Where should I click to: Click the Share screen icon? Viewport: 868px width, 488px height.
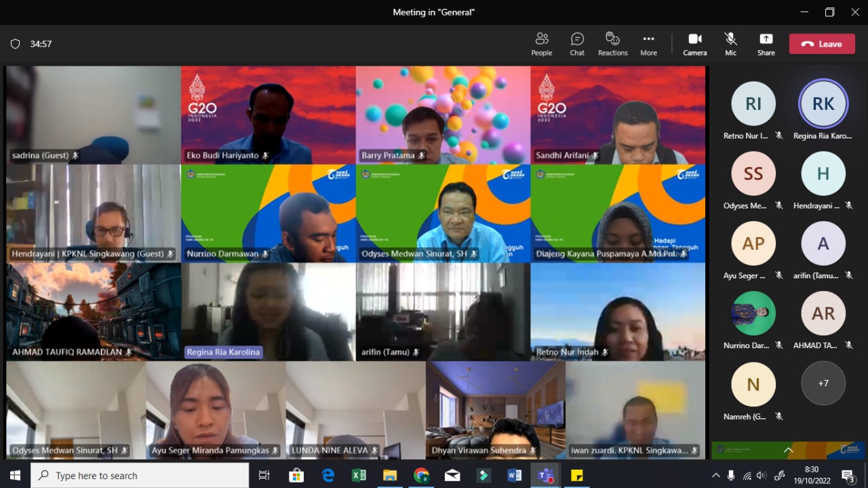pos(766,44)
